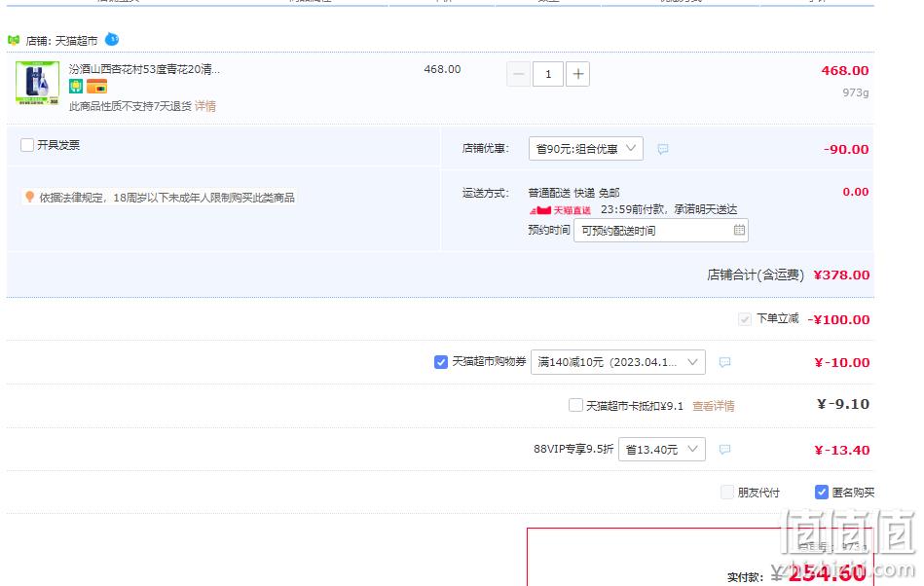
Task: Uncheck the 天猫超市购物券 coupon checkbox
Action: click(441, 362)
